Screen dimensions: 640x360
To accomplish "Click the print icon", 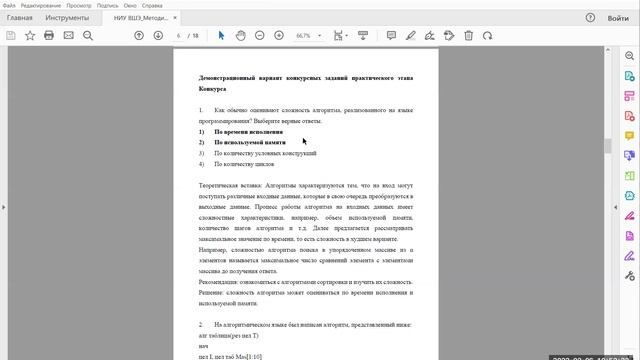I will [x=49, y=36].
